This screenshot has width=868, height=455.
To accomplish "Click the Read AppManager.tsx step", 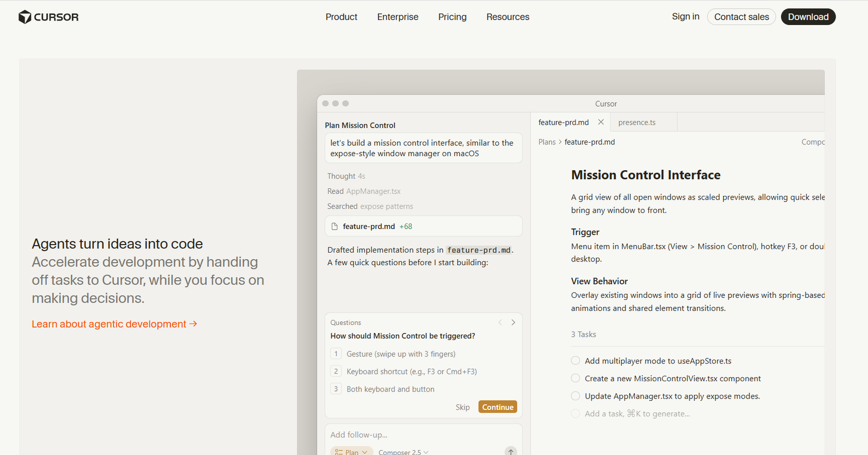I will tap(364, 191).
